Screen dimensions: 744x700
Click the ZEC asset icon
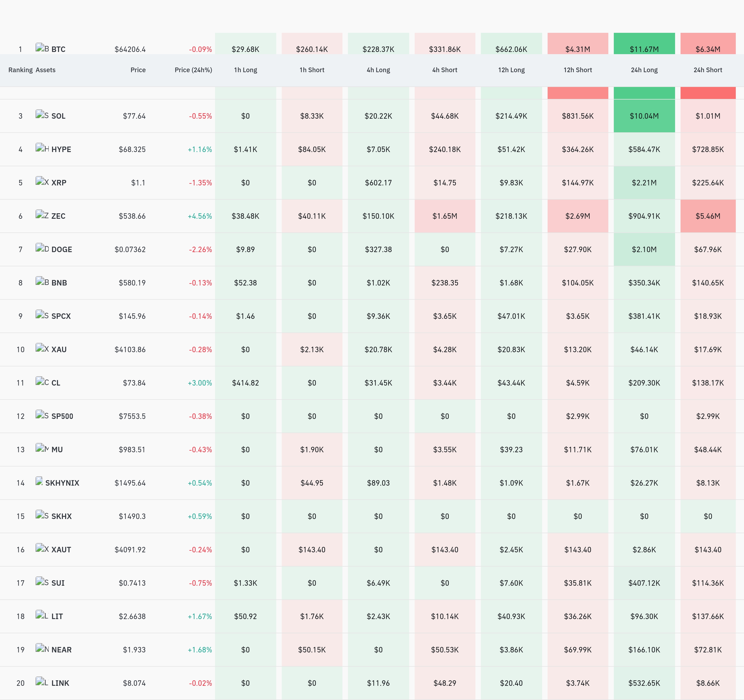click(x=42, y=215)
